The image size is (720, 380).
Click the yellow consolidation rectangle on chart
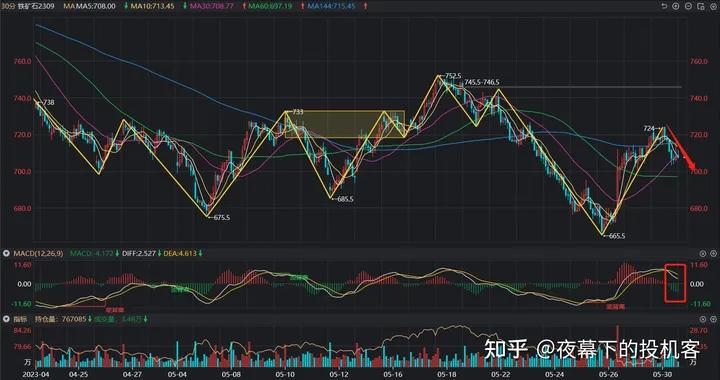pyautogui.click(x=344, y=124)
